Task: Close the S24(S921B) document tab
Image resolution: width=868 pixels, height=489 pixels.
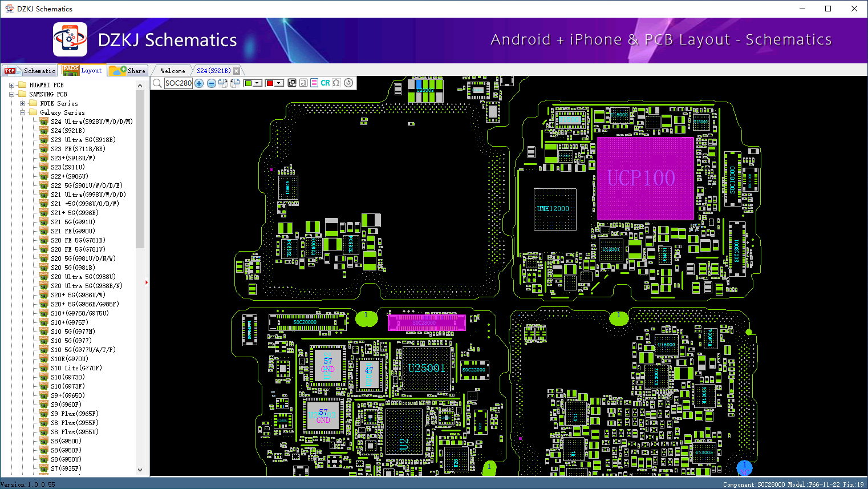Action: coord(237,71)
